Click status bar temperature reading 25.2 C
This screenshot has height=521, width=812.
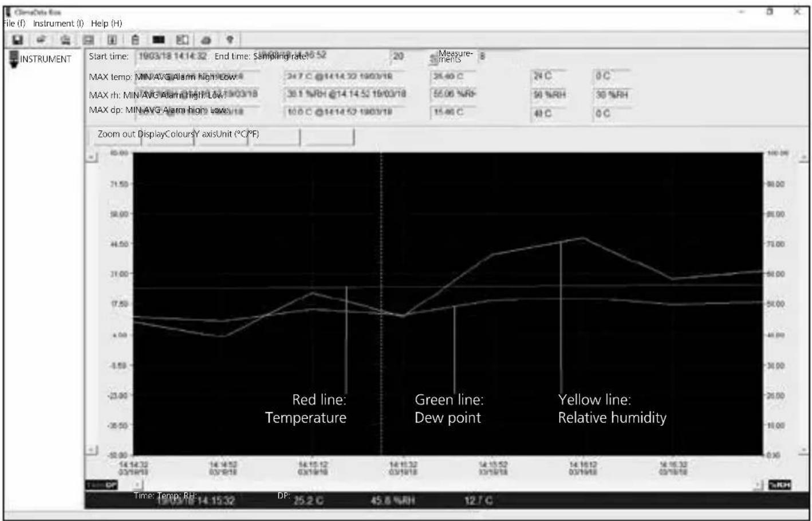(x=308, y=501)
